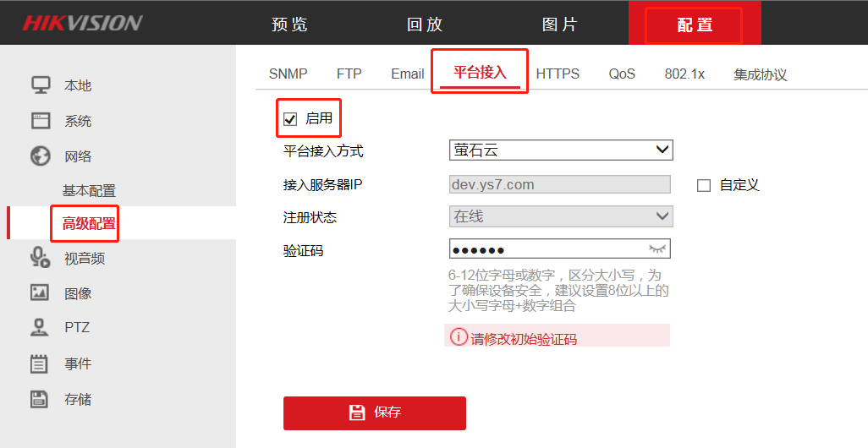Click the globe icon beside 网络
Viewport: 868px width, 448px height.
(x=41, y=156)
